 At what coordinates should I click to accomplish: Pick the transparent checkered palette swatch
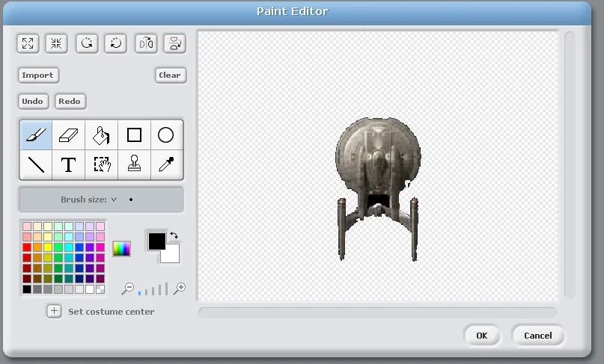click(x=100, y=289)
